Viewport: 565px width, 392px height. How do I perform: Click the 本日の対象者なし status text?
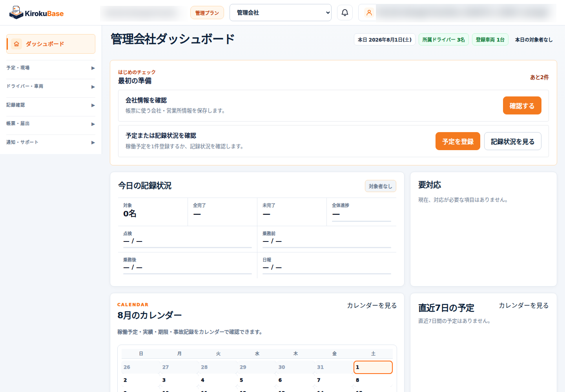(534, 40)
